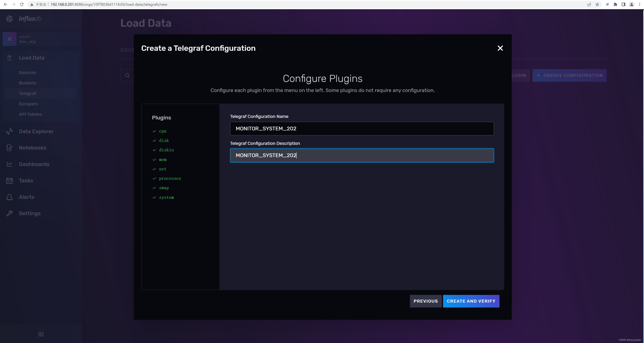This screenshot has height=343, width=644.
Task: Go forward in browser history
Action: (x=13, y=4)
